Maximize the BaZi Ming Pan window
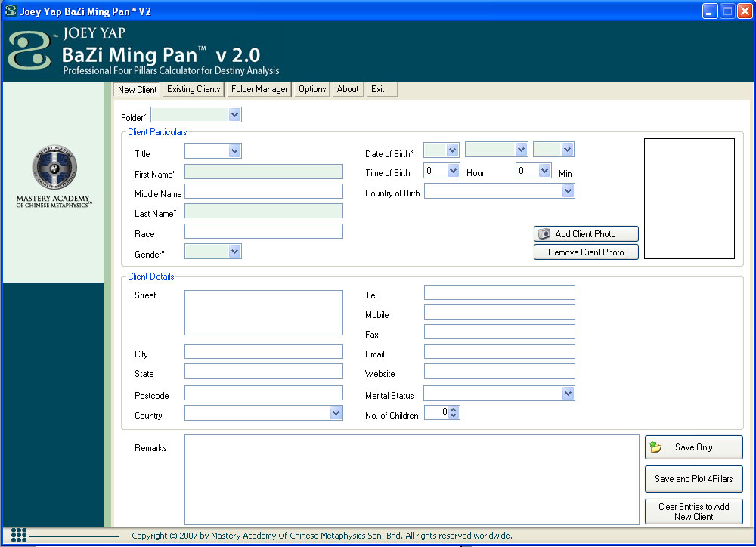Screen dimensions: 756x547 [x=727, y=11]
